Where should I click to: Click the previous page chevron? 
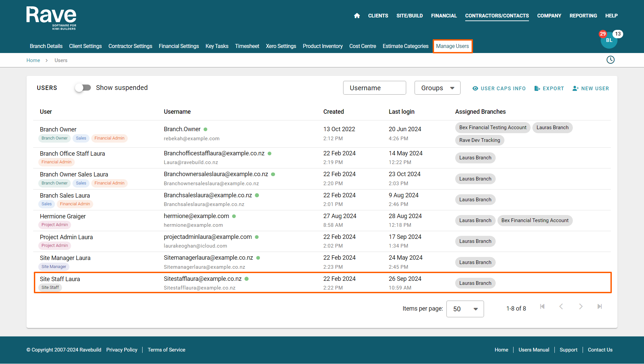[x=561, y=307]
